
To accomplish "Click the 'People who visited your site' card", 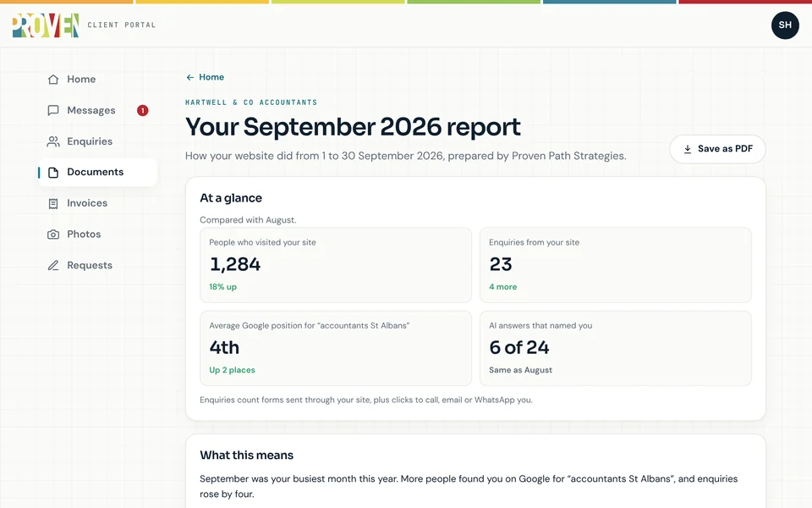I will click(x=336, y=265).
